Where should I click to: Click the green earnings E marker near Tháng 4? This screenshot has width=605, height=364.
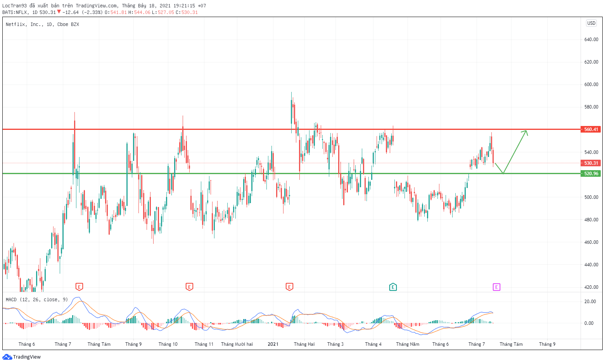pyautogui.click(x=393, y=287)
